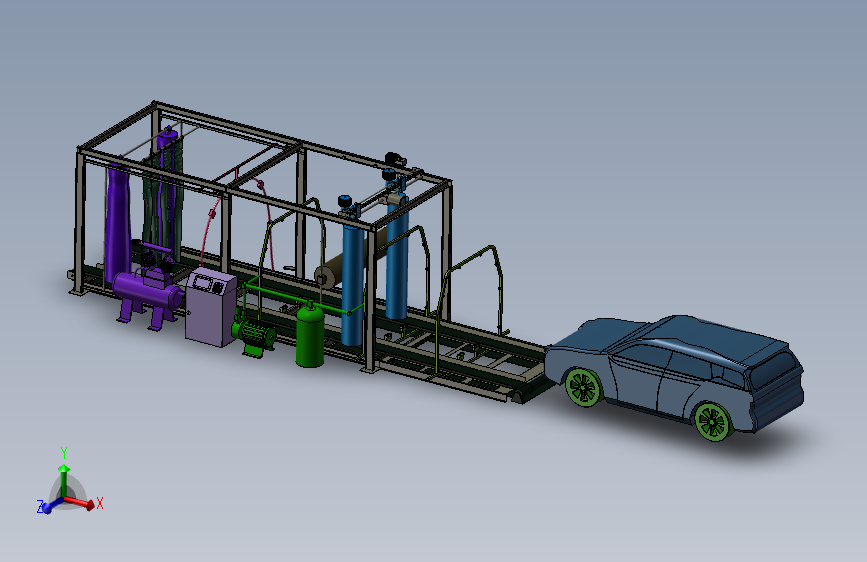Select the green upright cylinder tank

[310, 337]
